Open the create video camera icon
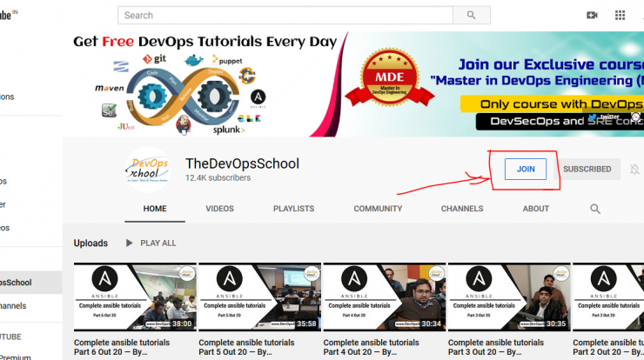Viewport: 644px width, 360px height. pos(592,15)
